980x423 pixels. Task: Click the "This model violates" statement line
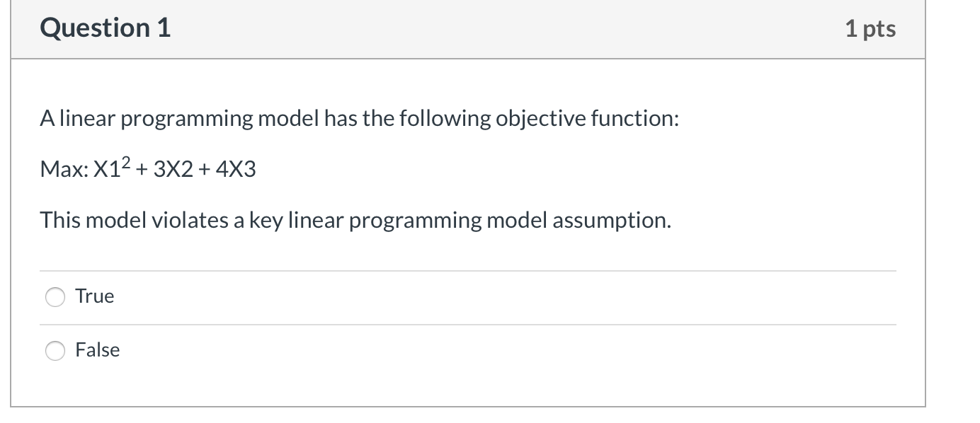[355, 221]
